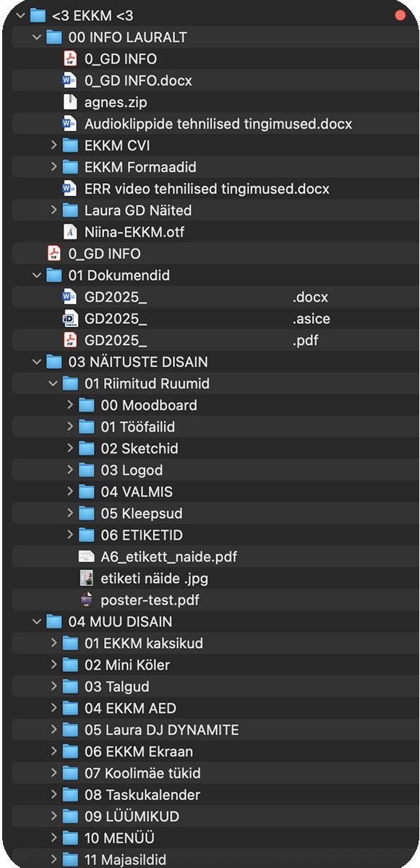This screenshot has height=868, width=420.
Task: Select the 08 Taskukalender folder row
Action: tap(210, 794)
